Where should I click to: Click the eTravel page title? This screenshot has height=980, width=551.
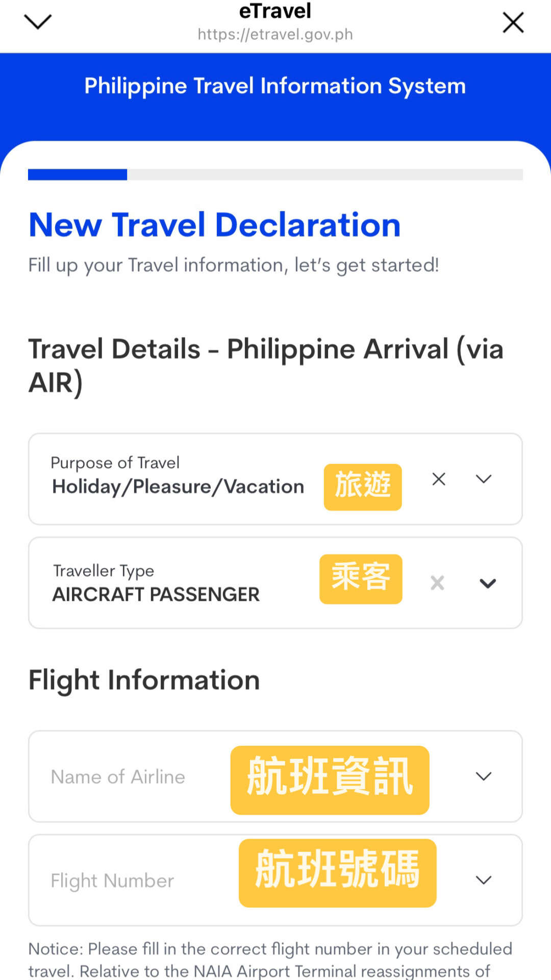[x=275, y=10]
